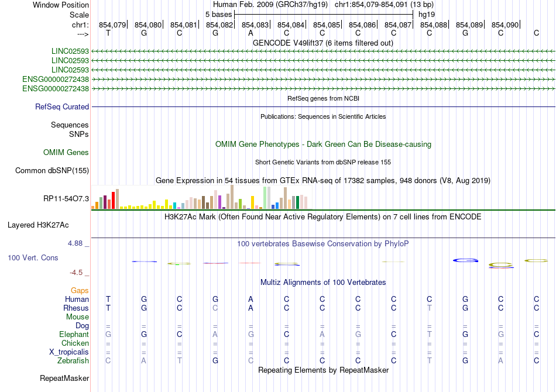This screenshot has height=392, width=556.
Task: Select the RP11-54O7.3 track label
Action: point(66,198)
